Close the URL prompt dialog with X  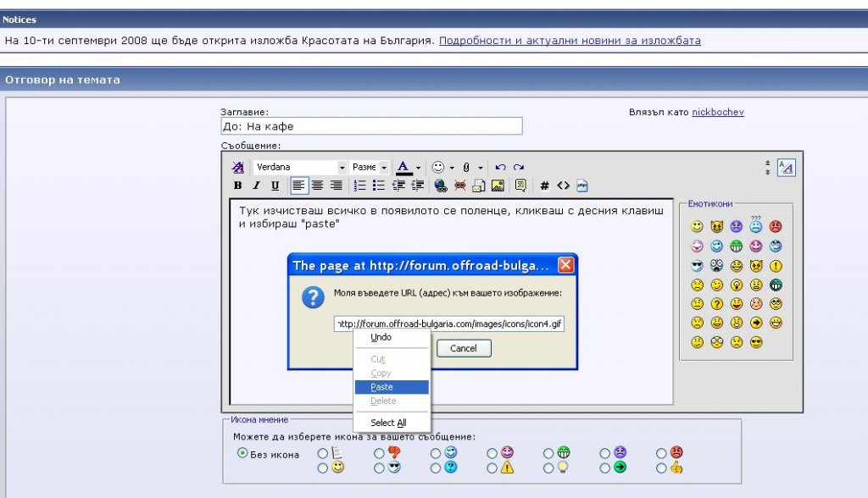click(x=565, y=265)
